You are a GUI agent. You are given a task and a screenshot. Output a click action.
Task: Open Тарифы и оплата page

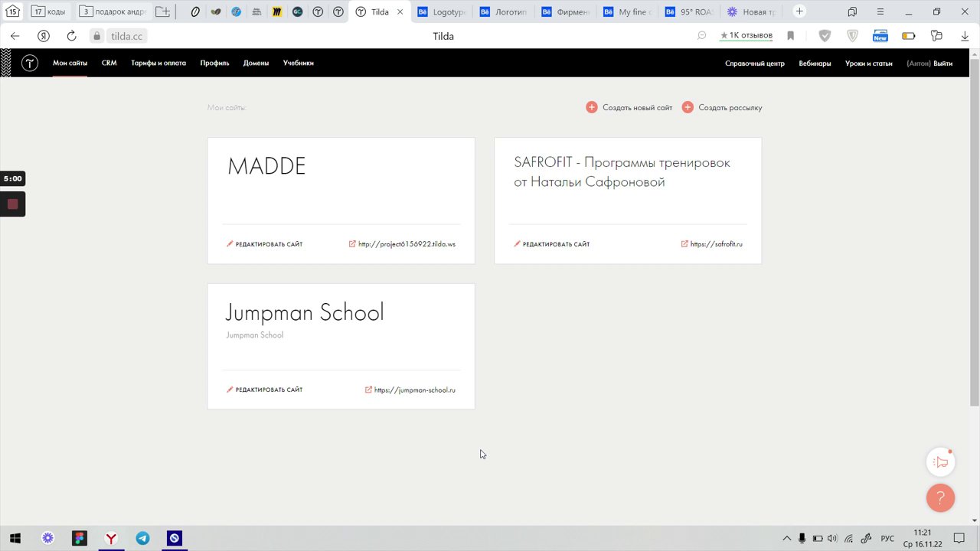(x=158, y=64)
